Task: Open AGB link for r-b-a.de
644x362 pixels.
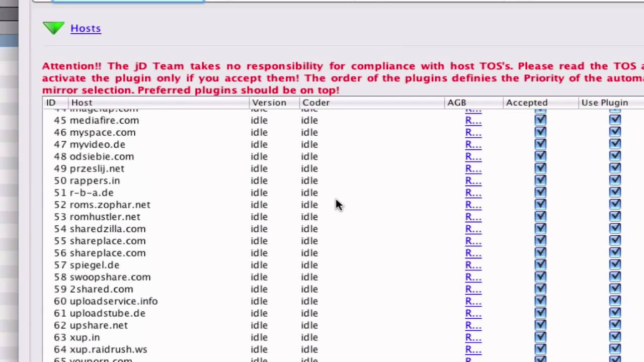Action: click(473, 193)
